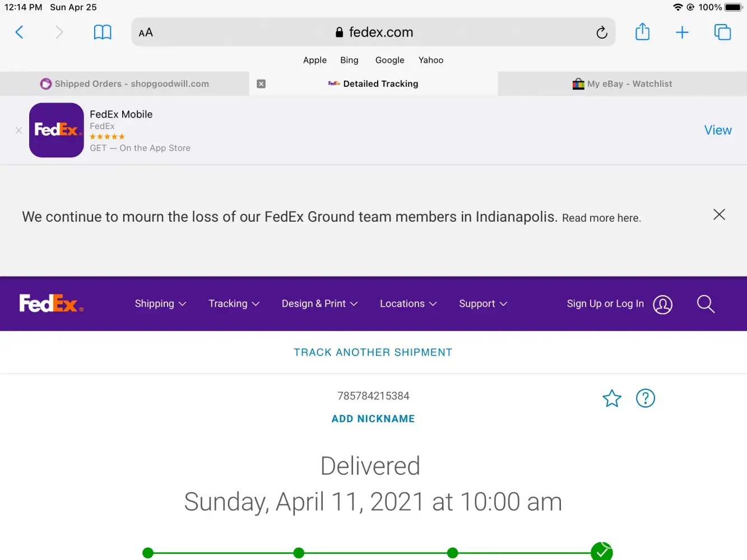Expand the Tracking dropdown menu
The image size is (747, 560).
(234, 304)
